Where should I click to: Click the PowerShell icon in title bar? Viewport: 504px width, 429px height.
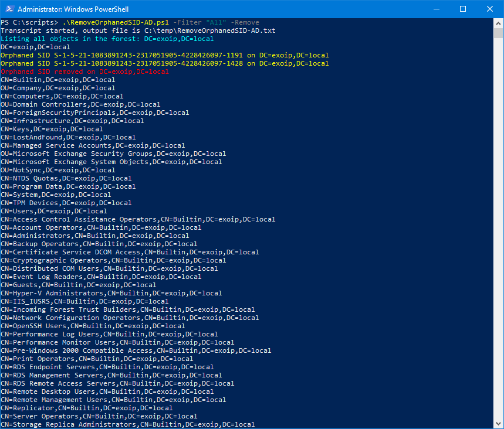[9, 9]
